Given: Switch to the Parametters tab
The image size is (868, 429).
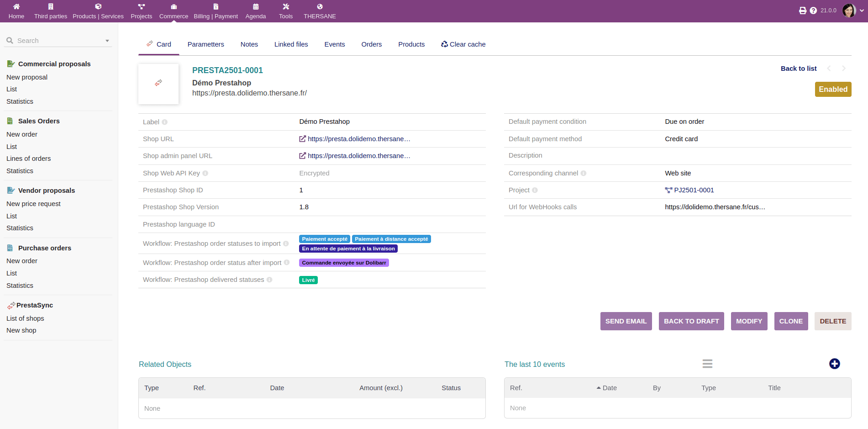Looking at the screenshot, I should click(205, 44).
